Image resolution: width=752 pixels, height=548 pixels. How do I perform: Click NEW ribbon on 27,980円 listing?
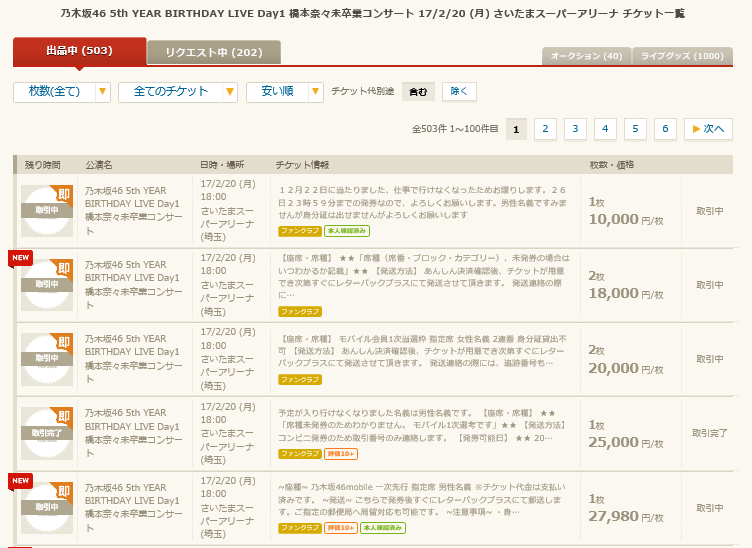point(20,481)
